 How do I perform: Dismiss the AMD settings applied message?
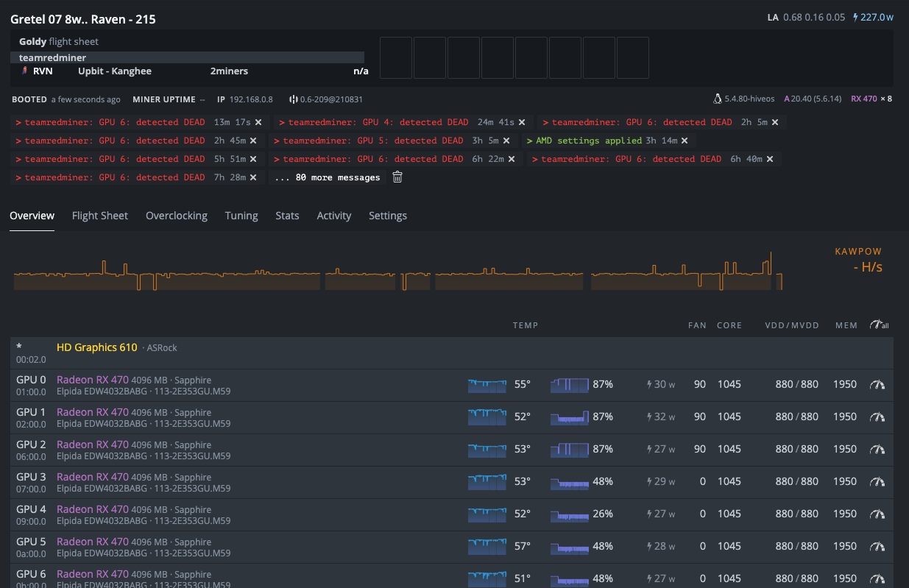pos(685,141)
